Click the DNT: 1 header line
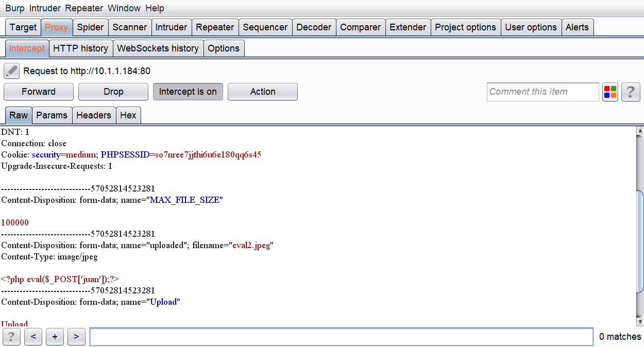Screen dimensions: 644x347 (15, 132)
